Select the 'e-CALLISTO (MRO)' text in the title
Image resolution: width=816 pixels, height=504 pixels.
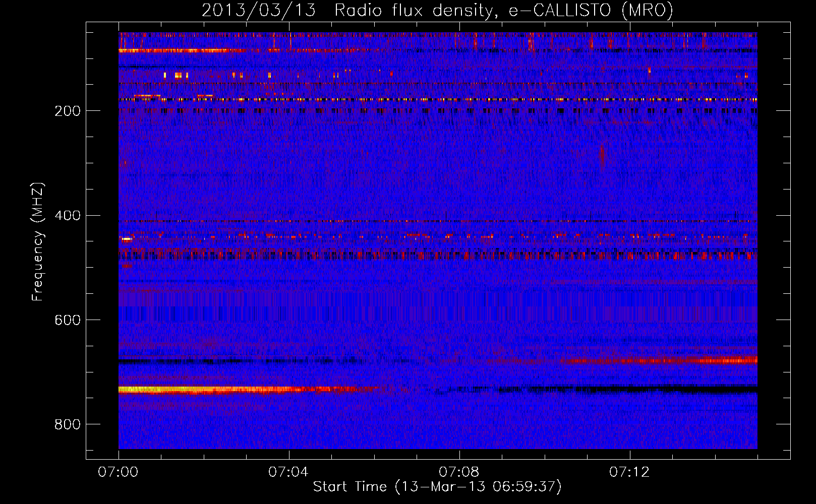[x=591, y=11]
